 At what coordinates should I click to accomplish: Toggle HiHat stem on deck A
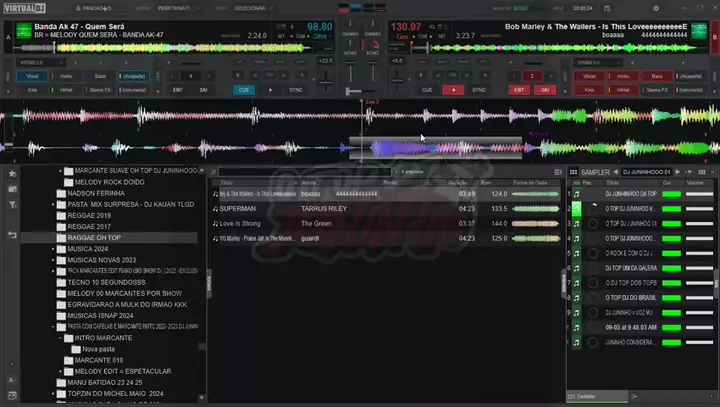tap(66, 90)
